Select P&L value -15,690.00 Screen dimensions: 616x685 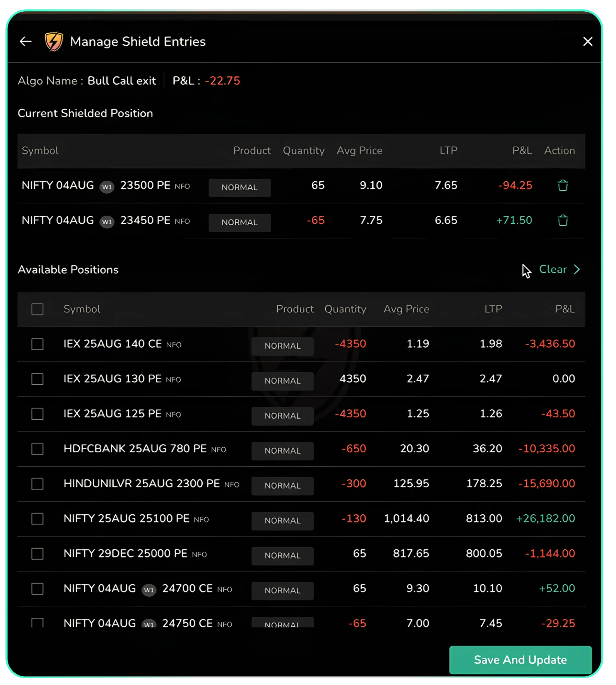point(547,483)
